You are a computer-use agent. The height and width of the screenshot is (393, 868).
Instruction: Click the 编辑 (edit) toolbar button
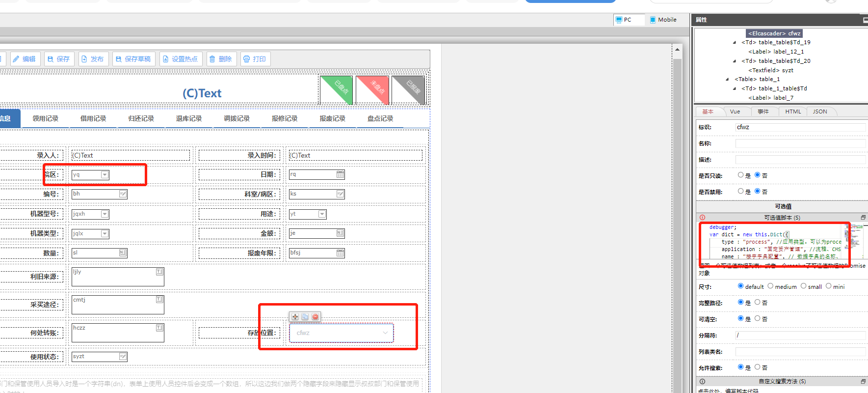pos(24,59)
